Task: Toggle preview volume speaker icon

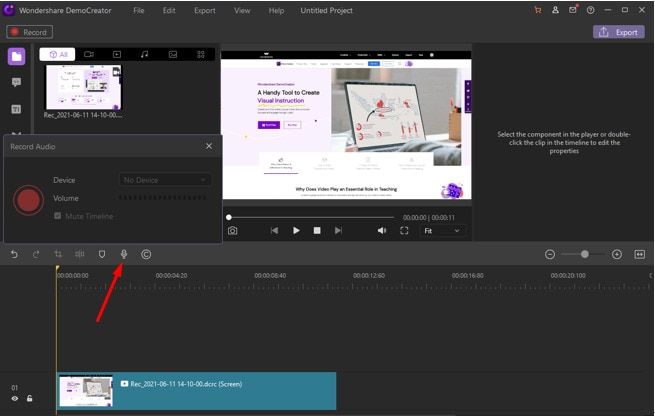Action: coord(382,231)
